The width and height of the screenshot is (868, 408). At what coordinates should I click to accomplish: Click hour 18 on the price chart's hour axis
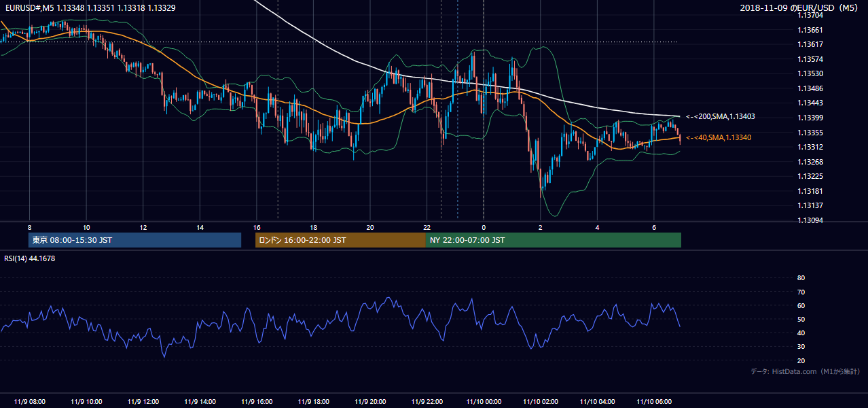[x=313, y=227]
